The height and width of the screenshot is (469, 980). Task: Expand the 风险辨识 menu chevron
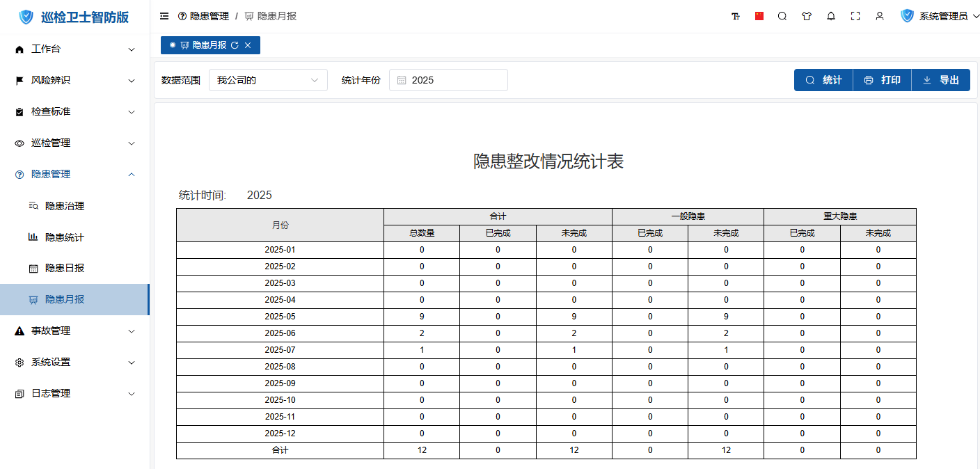pyautogui.click(x=132, y=81)
